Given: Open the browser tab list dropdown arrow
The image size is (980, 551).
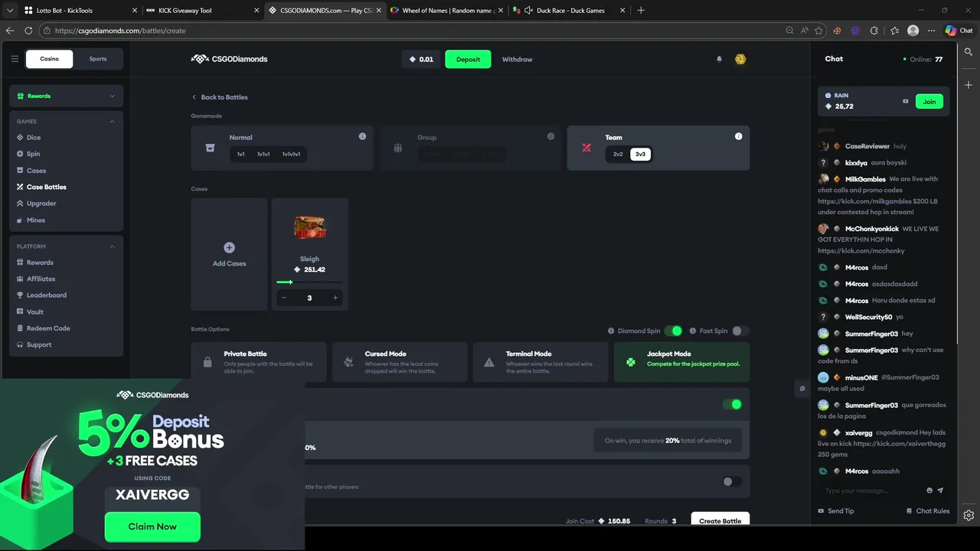Looking at the screenshot, I should 10,11.
